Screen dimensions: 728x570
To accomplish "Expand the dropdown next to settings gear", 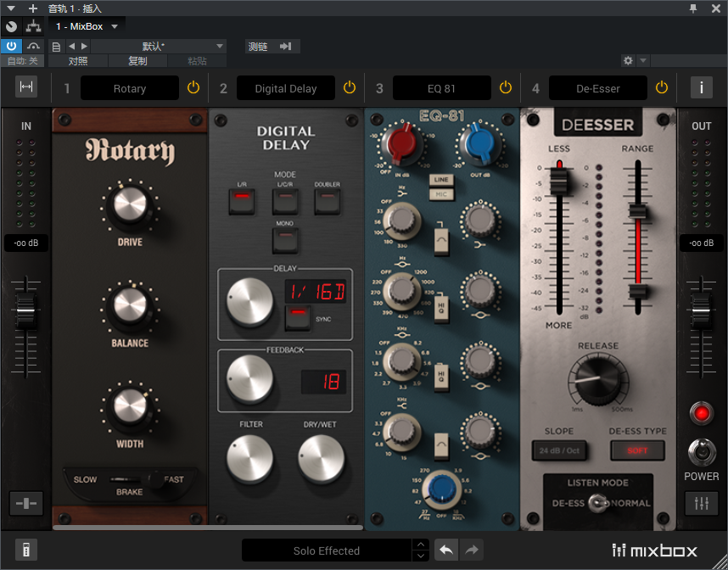I will (x=643, y=60).
